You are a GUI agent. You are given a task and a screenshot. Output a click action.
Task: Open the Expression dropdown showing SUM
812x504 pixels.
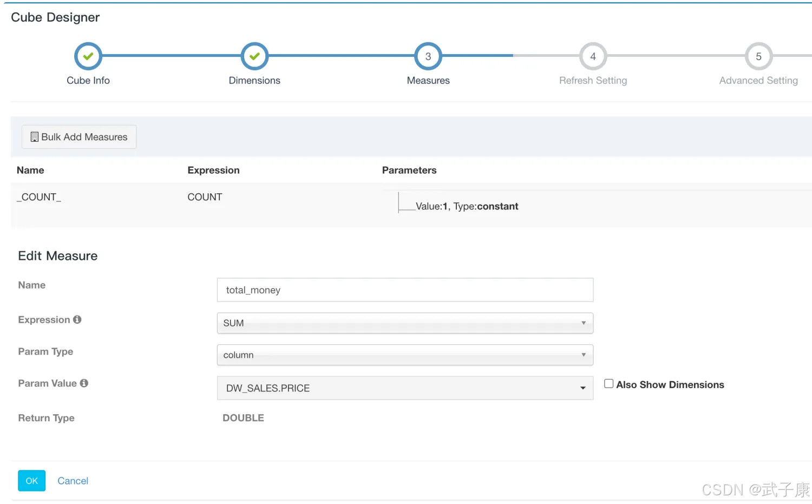[404, 323]
